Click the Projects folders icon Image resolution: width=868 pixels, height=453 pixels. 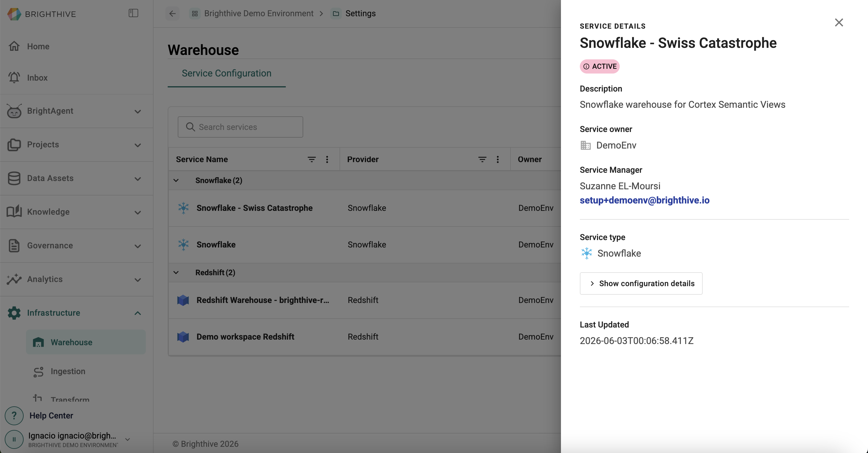click(14, 145)
